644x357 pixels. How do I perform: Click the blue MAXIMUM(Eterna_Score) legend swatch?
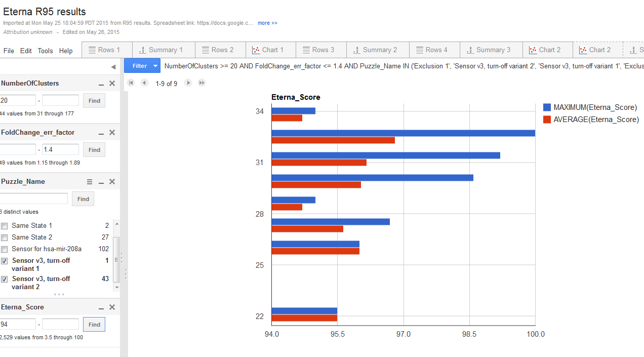click(x=547, y=107)
